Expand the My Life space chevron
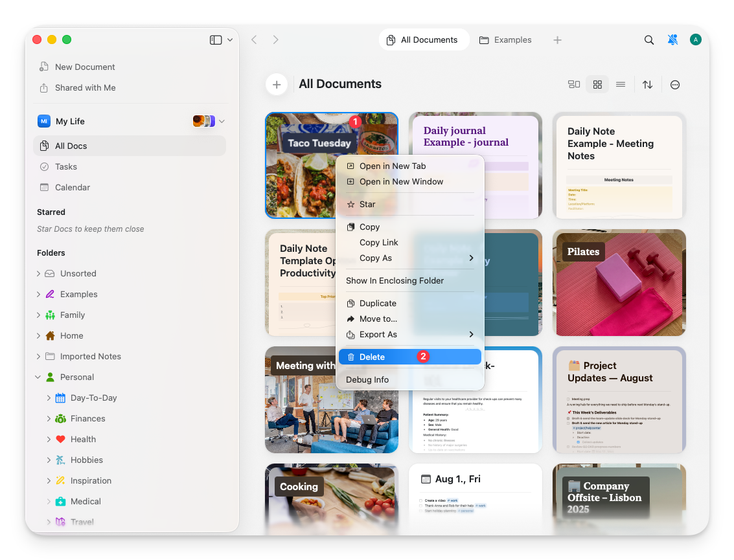The height and width of the screenshot is (560, 734). pyautogui.click(x=222, y=121)
